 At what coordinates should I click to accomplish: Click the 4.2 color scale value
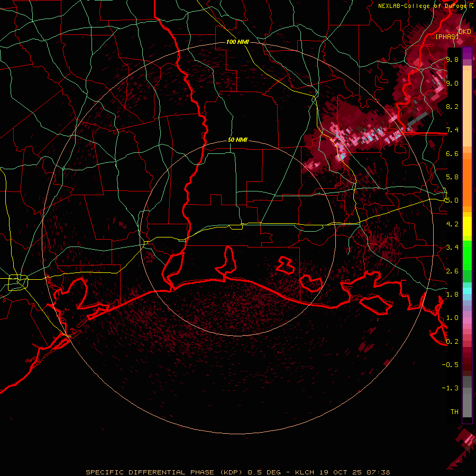coord(452,224)
